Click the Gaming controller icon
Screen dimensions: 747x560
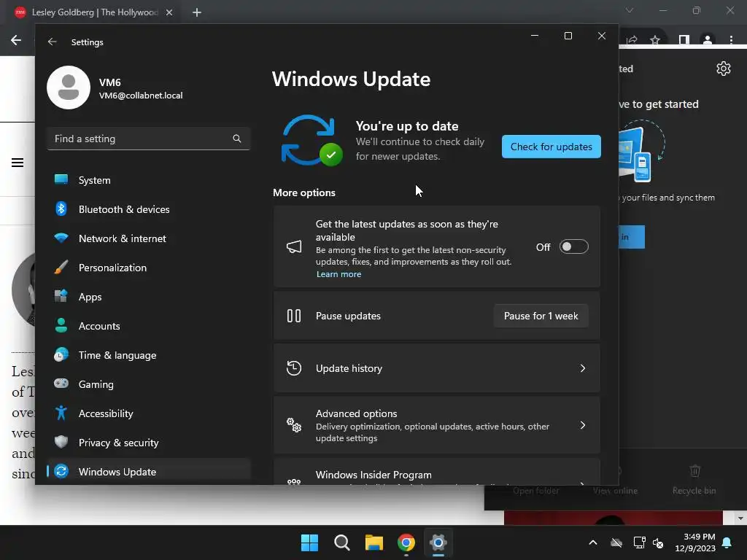61,384
